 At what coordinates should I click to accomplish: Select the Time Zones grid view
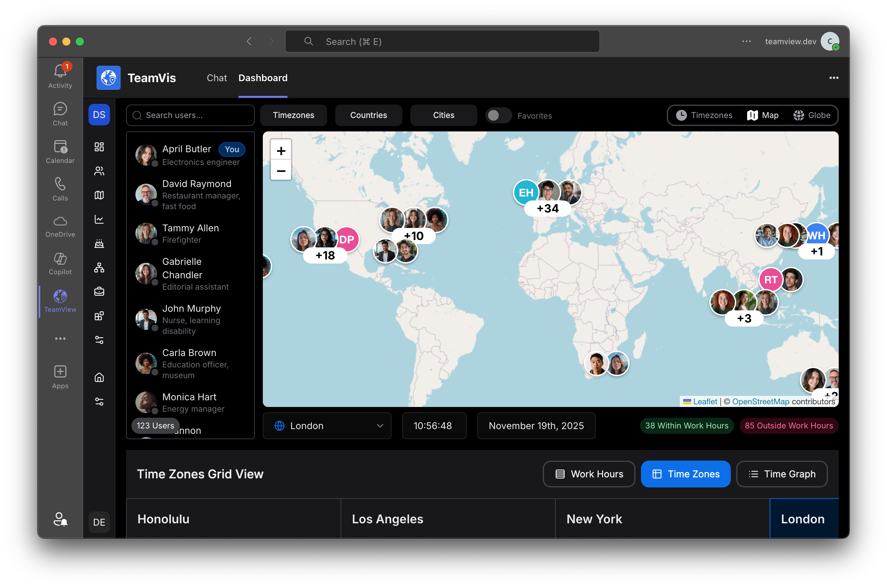tap(685, 474)
